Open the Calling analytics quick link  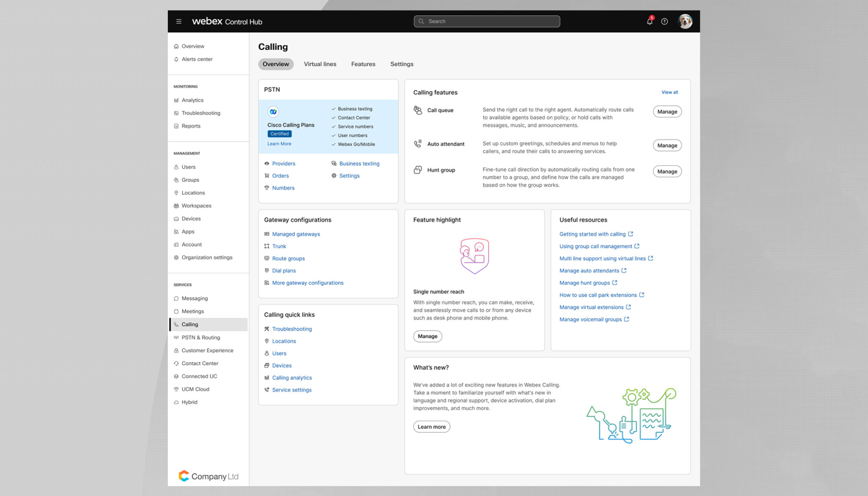(x=292, y=377)
